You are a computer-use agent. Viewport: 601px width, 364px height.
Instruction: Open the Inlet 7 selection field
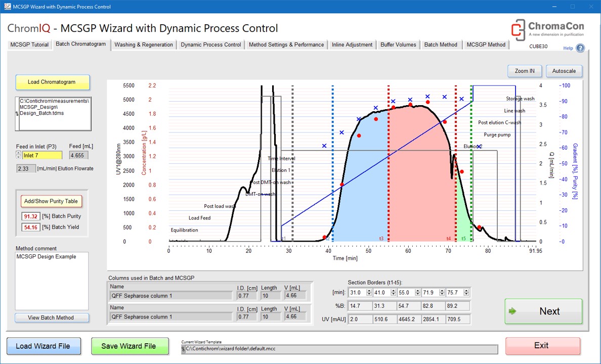point(42,155)
